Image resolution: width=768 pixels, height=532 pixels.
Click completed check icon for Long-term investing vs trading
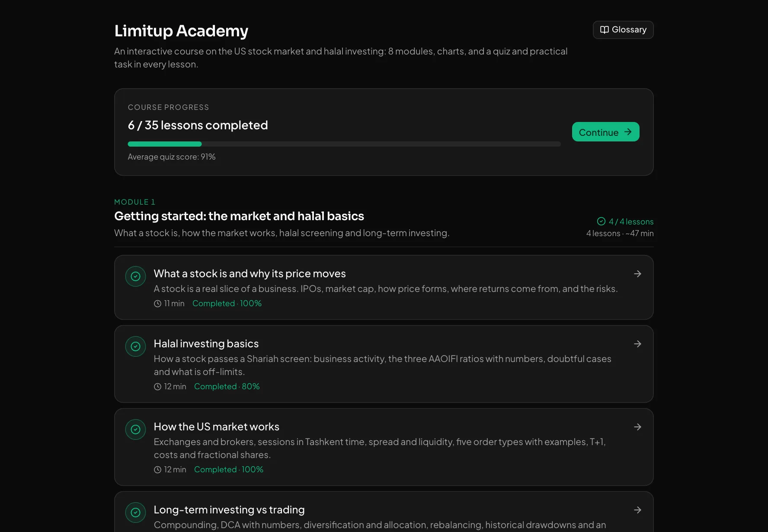pyautogui.click(x=135, y=513)
